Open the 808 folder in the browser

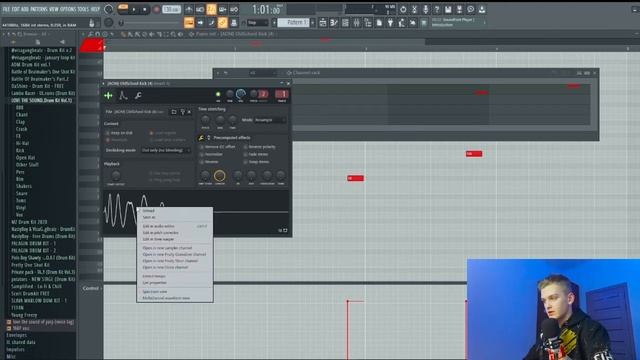tap(20, 107)
